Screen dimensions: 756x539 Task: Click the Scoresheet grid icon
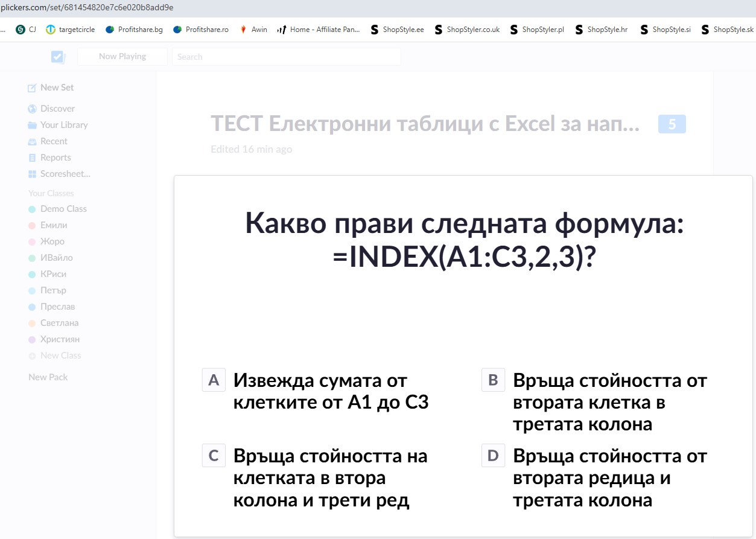pos(32,174)
